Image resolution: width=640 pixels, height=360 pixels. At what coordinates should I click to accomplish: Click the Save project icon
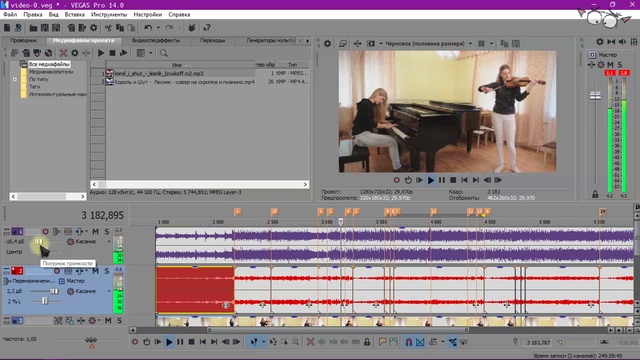pos(44,28)
